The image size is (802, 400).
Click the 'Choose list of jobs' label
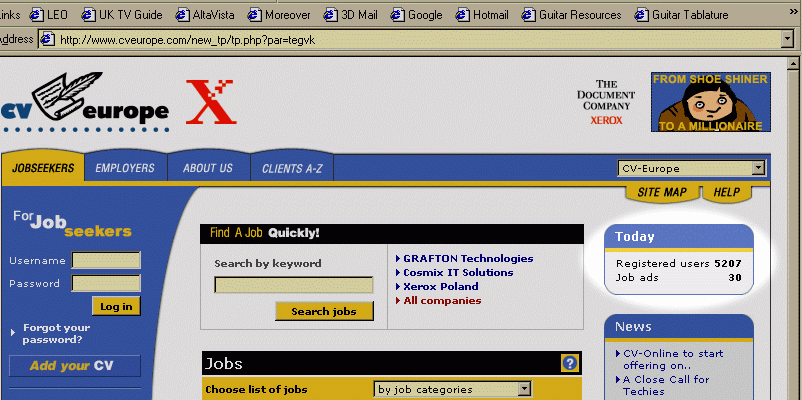(x=256, y=390)
